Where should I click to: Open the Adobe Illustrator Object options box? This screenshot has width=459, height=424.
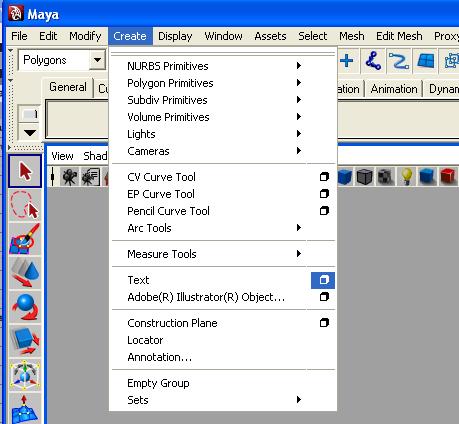pos(324,297)
